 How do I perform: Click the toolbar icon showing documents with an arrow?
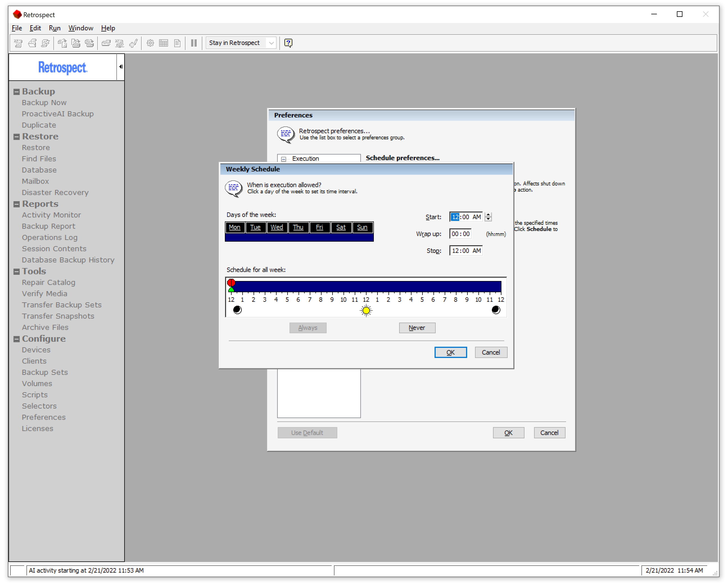point(62,43)
